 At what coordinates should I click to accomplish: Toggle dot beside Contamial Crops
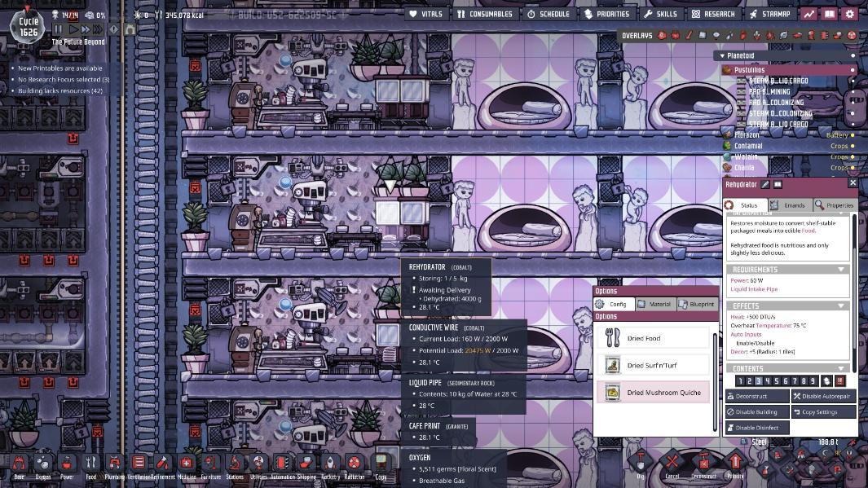coord(853,146)
